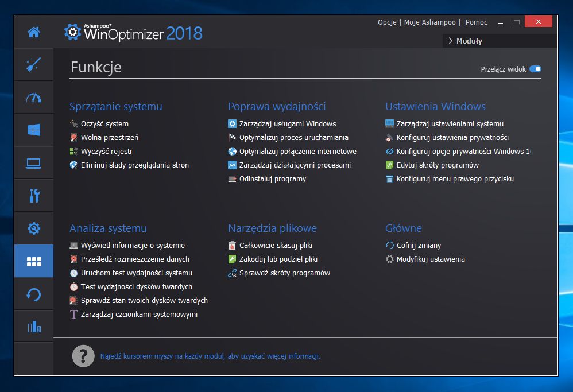573x392 pixels.
Task: Select the grid modules sidebar icon
Action: (x=34, y=261)
